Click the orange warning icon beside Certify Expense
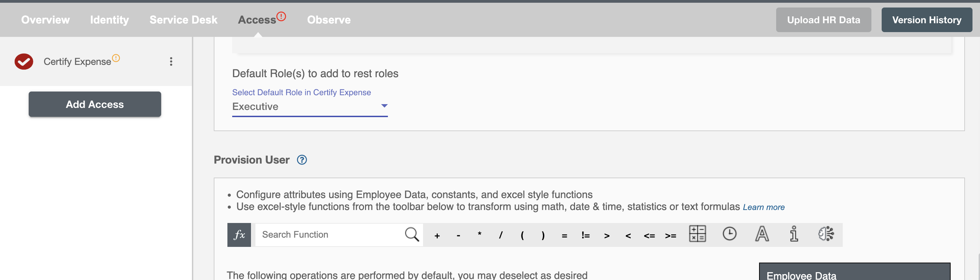Image resolution: width=980 pixels, height=280 pixels. 116,58
